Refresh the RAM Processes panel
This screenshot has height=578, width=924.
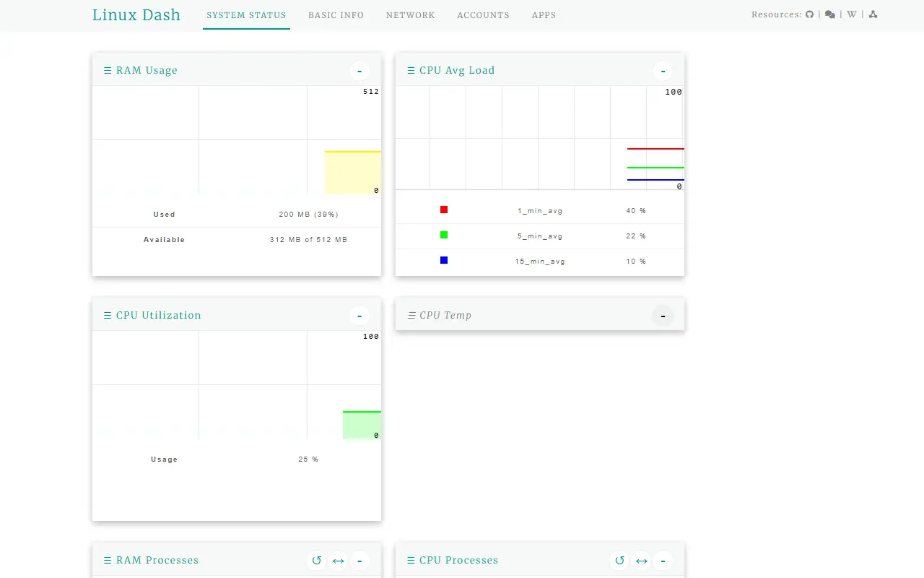tap(316, 561)
